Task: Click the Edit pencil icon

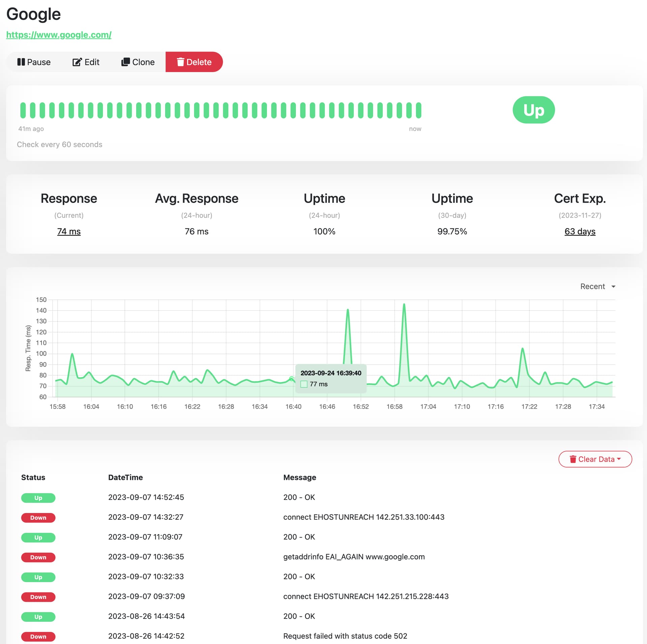Action: tap(77, 62)
